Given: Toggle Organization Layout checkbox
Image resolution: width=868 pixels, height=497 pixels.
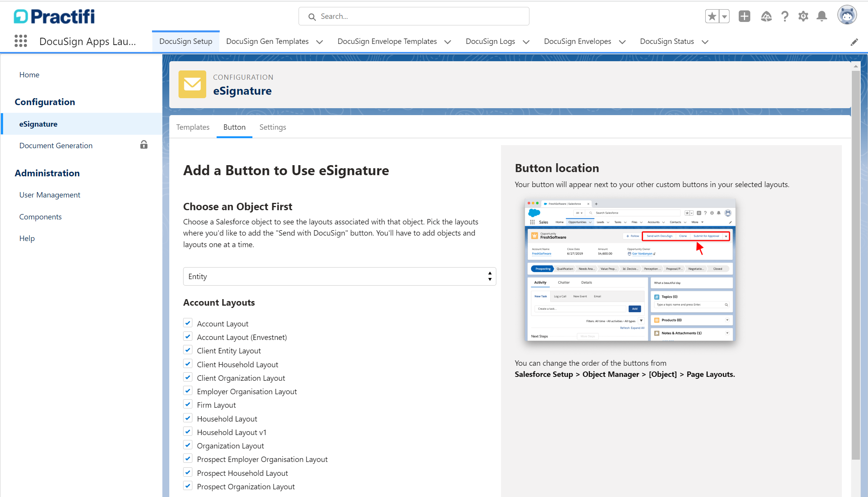Looking at the screenshot, I should (188, 445).
